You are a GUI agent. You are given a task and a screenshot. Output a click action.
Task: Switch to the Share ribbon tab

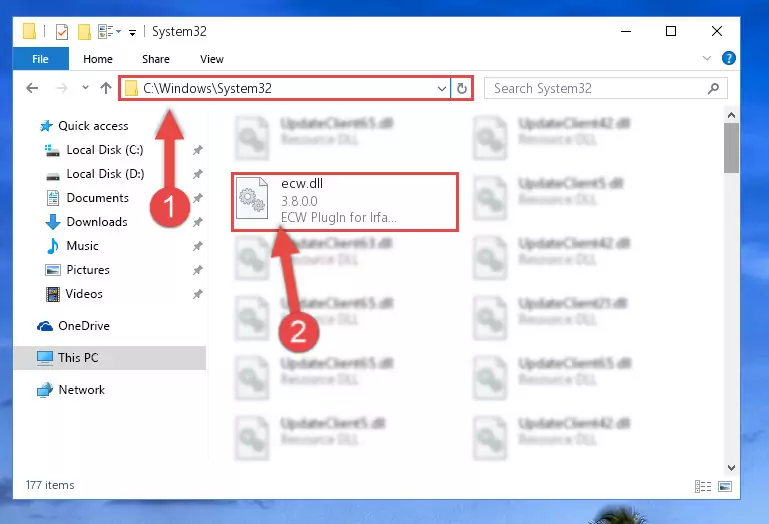coord(155,59)
